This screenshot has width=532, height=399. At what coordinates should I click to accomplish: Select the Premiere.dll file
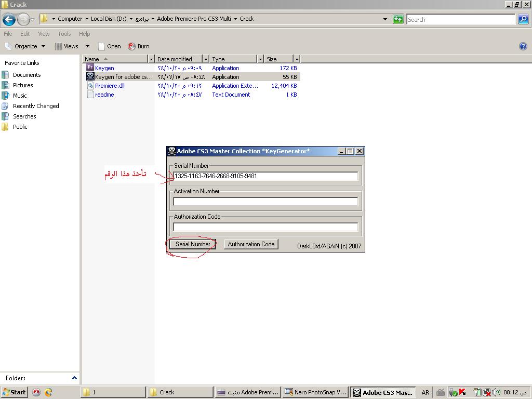pos(110,86)
